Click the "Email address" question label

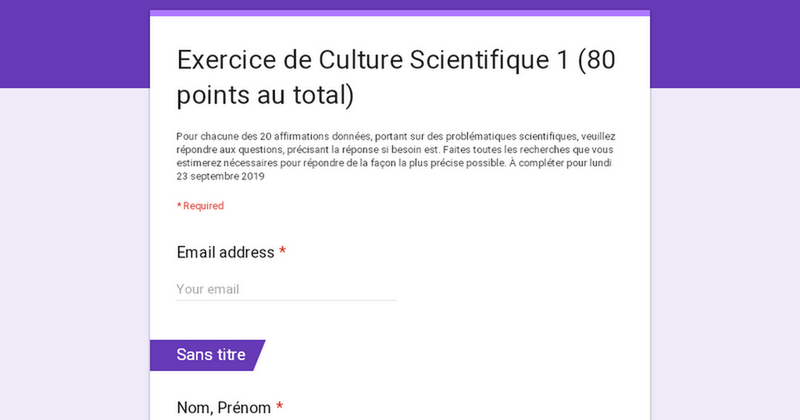click(225, 252)
